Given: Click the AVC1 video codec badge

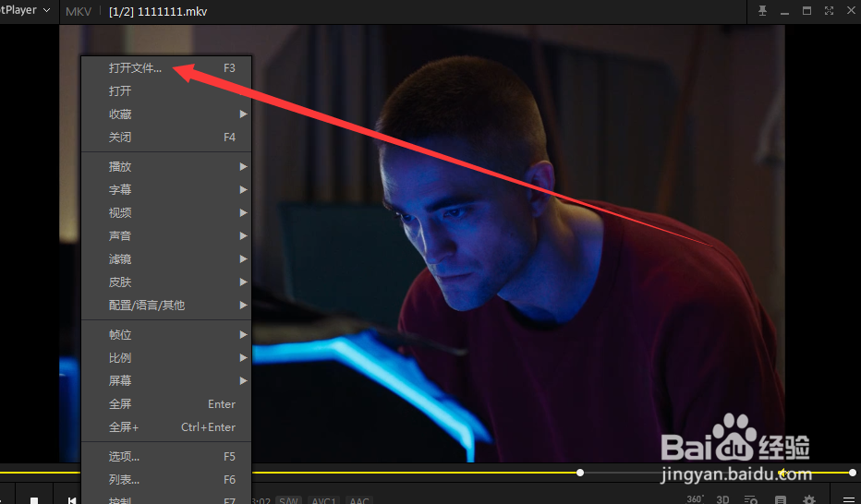Looking at the screenshot, I should click(324, 500).
